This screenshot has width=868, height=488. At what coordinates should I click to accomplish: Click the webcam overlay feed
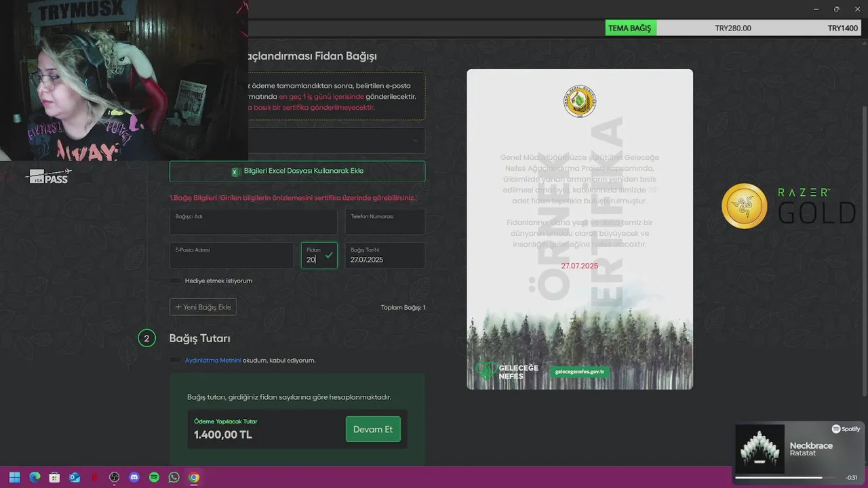123,80
